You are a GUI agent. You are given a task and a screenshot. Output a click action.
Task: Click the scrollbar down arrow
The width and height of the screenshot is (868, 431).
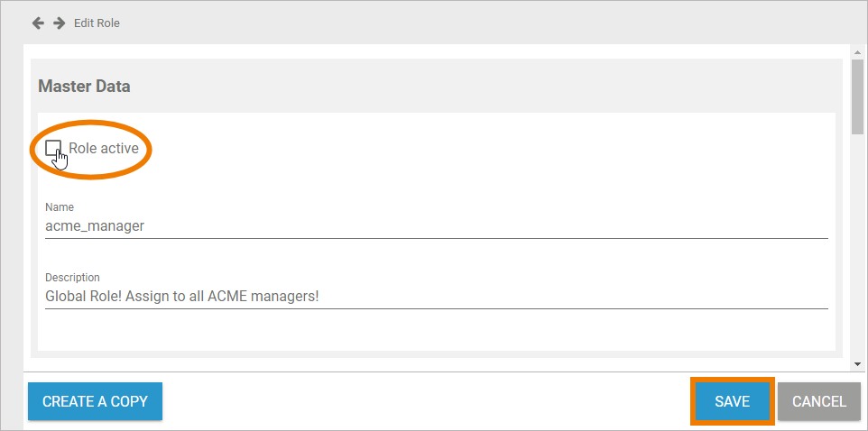pyautogui.click(x=856, y=363)
